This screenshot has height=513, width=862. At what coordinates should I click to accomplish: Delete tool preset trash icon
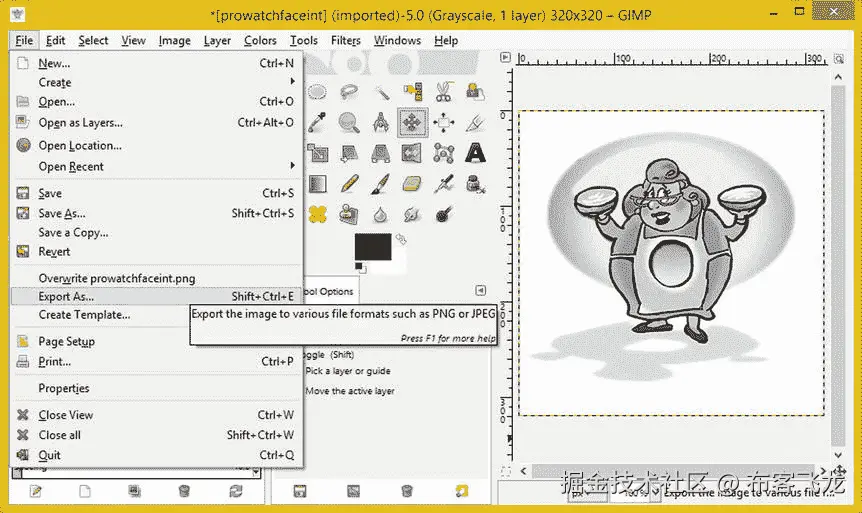(407, 491)
